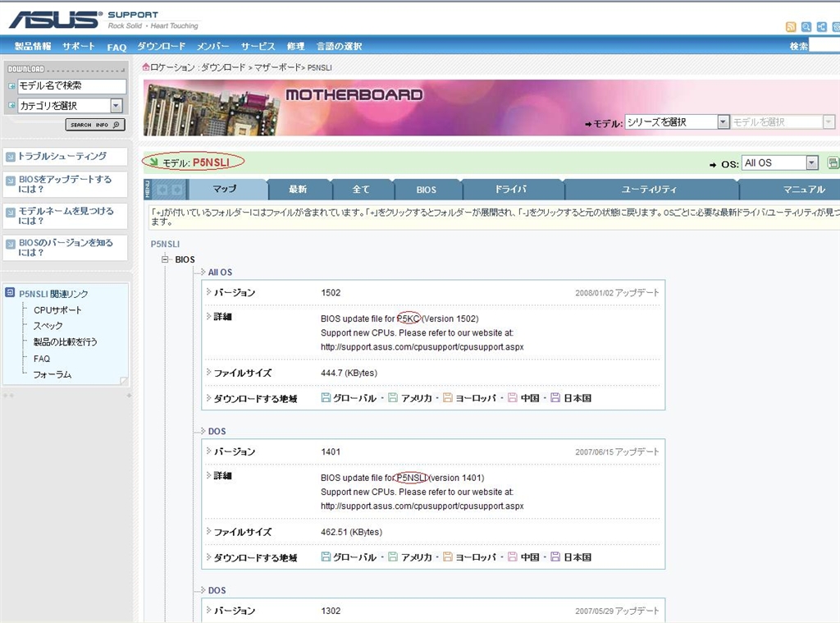The image size is (840, 623).
Task: Download BIOS 1401 from Global disk icon
Action: (x=326, y=557)
